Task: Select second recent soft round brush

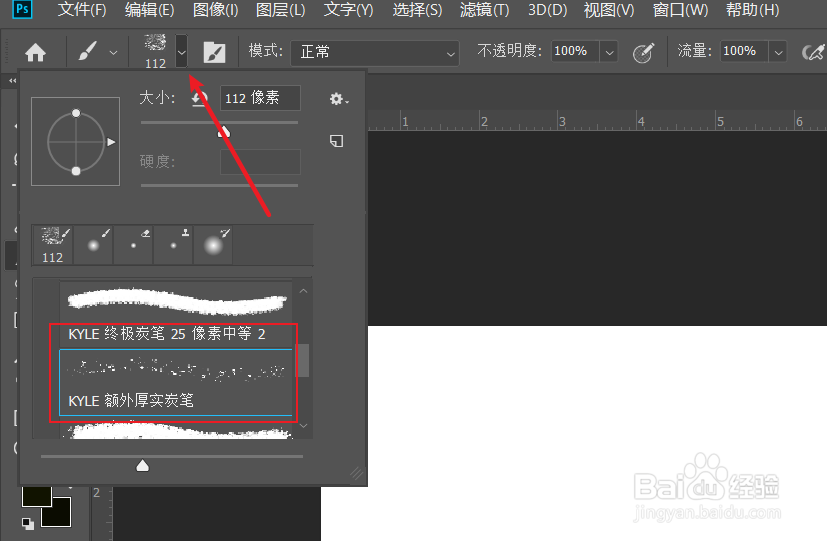Action: pos(93,245)
